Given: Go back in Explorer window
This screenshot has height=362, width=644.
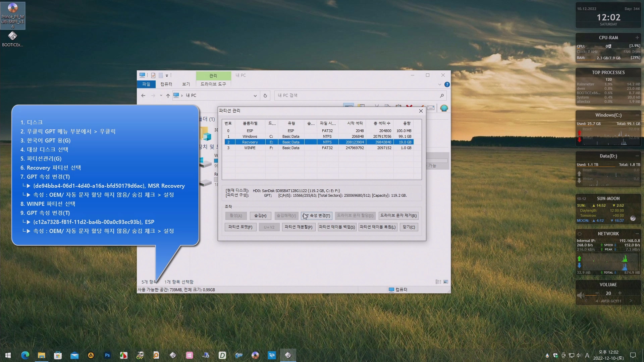Looking at the screenshot, I should pyautogui.click(x=143, y=96).
